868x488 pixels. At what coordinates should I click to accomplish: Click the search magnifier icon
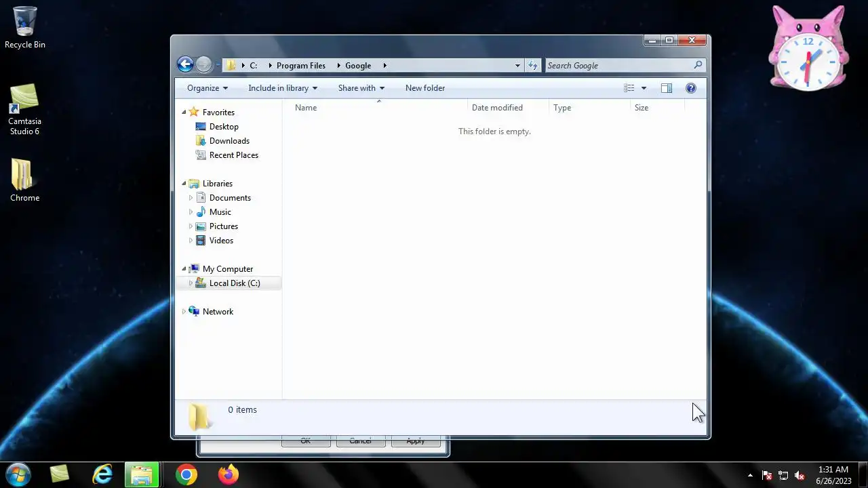pyautogui.click(x=698, y=65)
